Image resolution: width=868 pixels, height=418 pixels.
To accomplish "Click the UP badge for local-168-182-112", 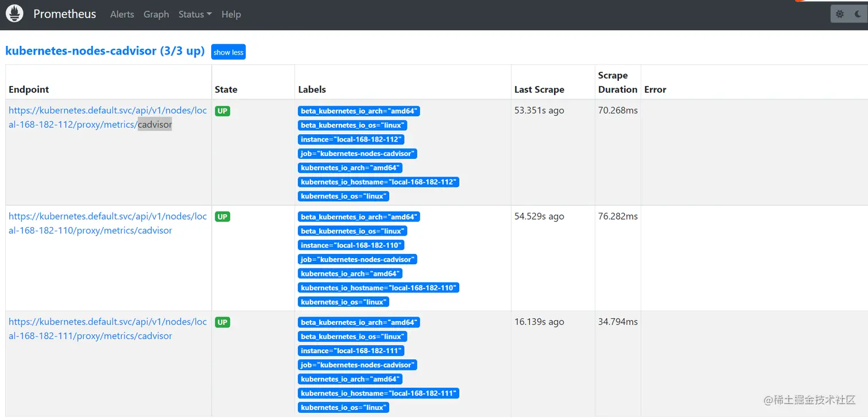I will coord(223,111).
